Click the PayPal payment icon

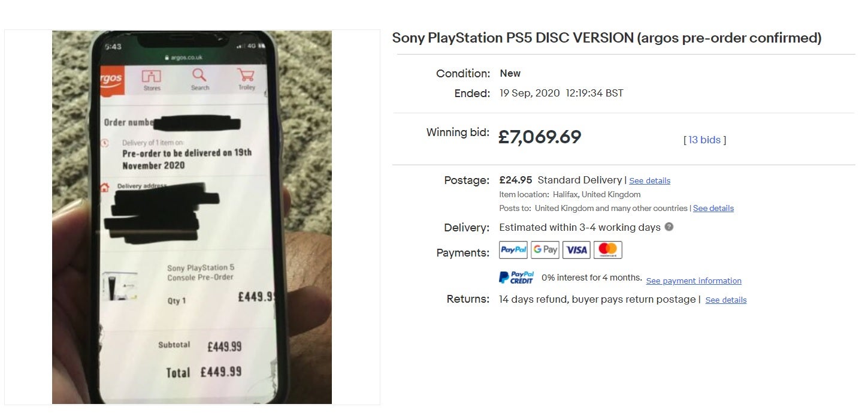(x=513, y=250)
